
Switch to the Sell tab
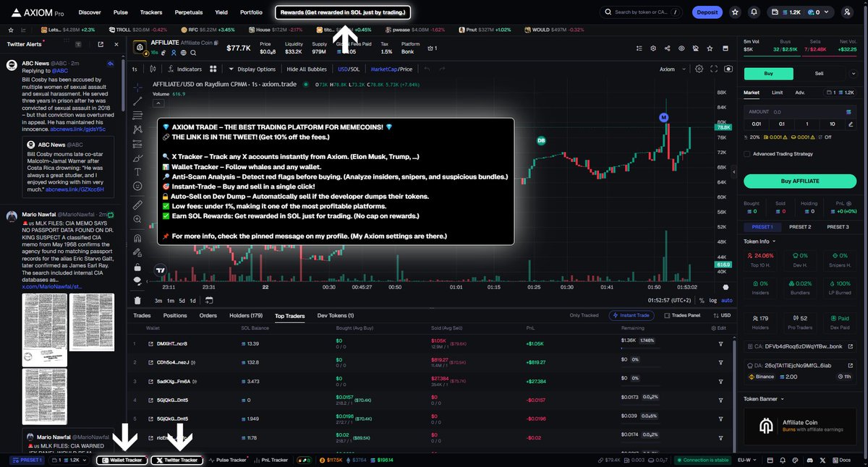[820, 73]
